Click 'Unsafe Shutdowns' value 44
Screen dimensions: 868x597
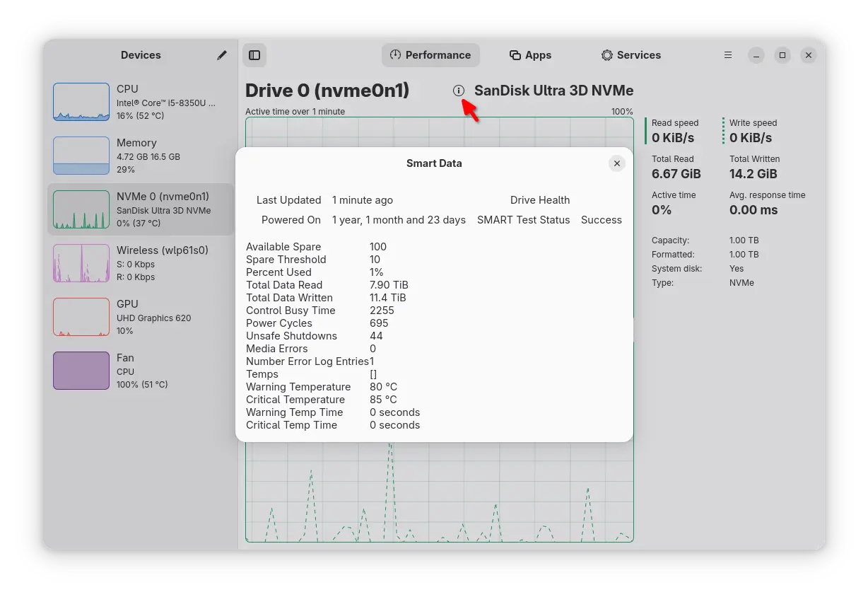pos(376,336)
